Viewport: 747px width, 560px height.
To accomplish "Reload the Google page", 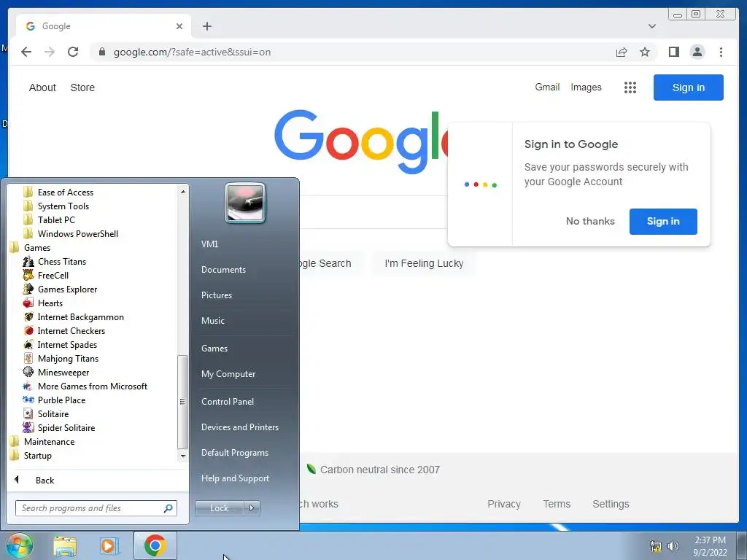I will (73, 52).
